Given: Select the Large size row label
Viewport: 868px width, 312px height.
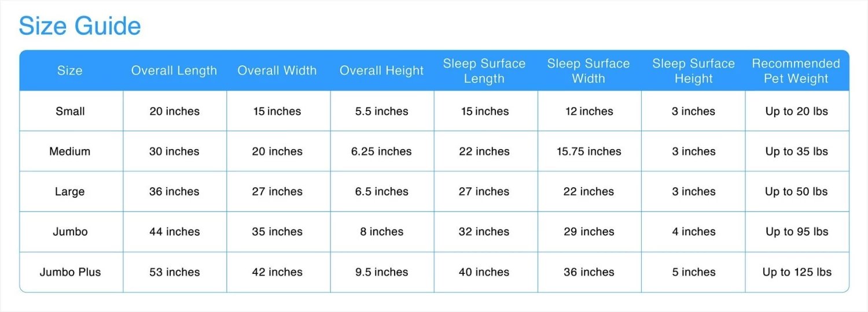Looking at the screenshot, I should [x=70, y=192].
